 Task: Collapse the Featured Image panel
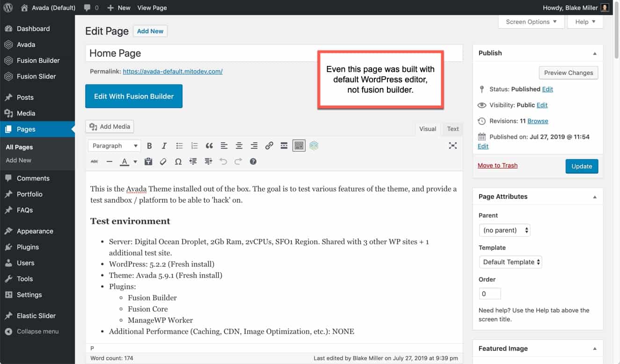[595, 349]
